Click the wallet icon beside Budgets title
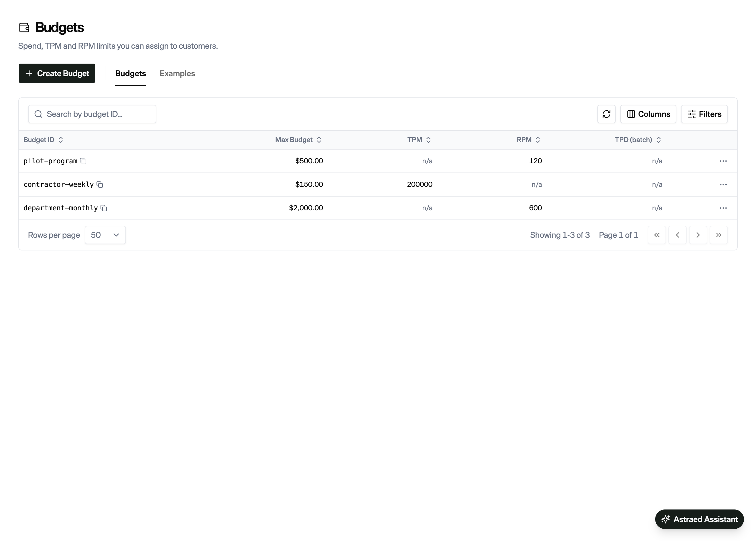Screen dimensions: 756x541 [24, 27]
